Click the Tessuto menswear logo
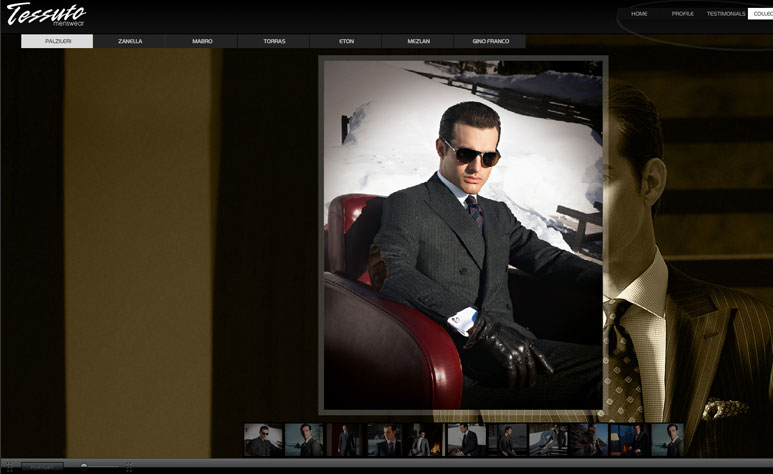The height and width of the screenshot is (474, 773). click(46, 15)
